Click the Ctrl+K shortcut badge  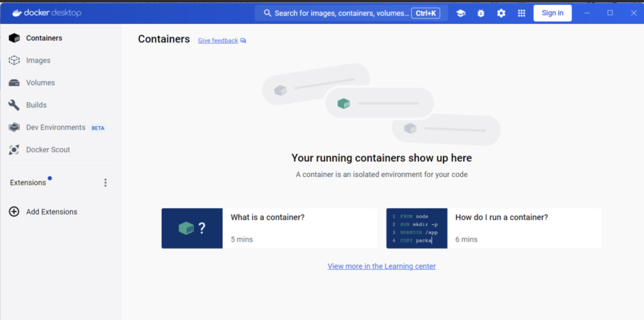pyautogui.click(x=426, y=13)
